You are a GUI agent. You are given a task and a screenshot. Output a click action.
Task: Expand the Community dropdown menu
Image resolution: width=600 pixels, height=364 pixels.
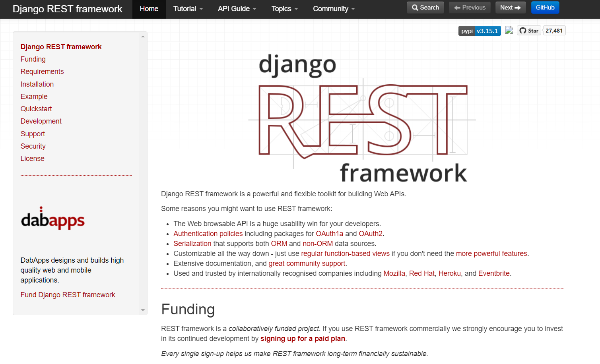[334, 9]
